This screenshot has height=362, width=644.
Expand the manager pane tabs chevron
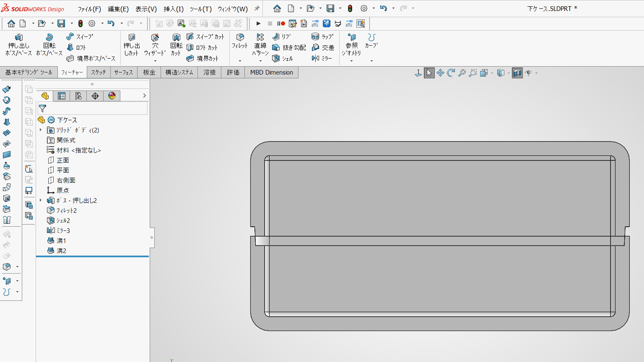pos(144,96)
